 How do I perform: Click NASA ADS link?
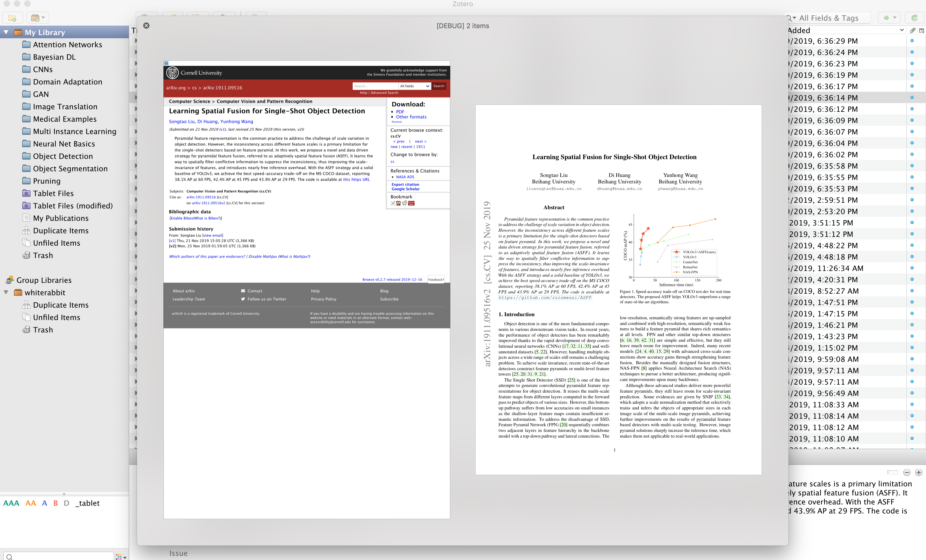click(405, 177)
